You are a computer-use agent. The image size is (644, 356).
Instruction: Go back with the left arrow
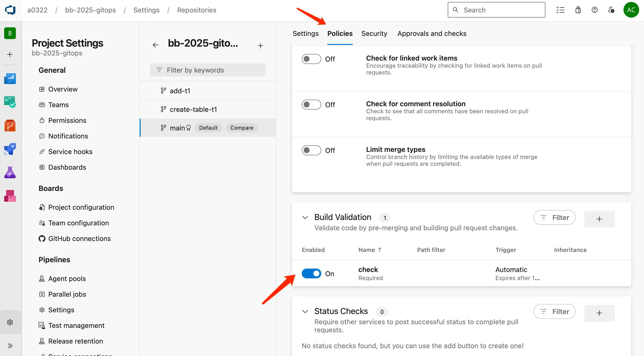click(156, 45)
